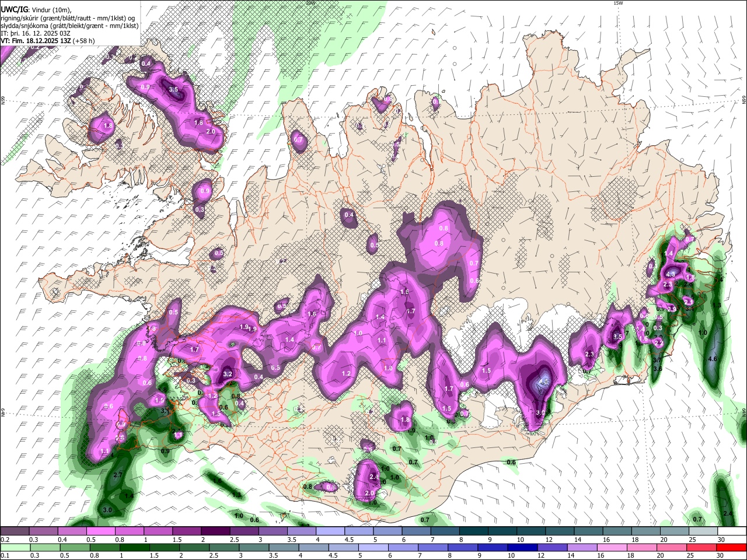Click the '4.6' rain value off the east coast
This screenshot has height=560, width=747.
tap(712, 359)
